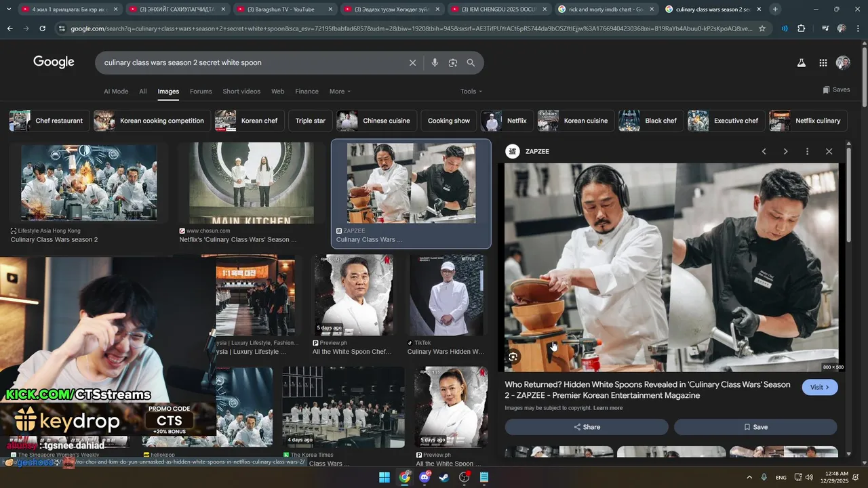
Task: Open the Google apps grid
Action: pyautogui.click(x=823, y=63)
